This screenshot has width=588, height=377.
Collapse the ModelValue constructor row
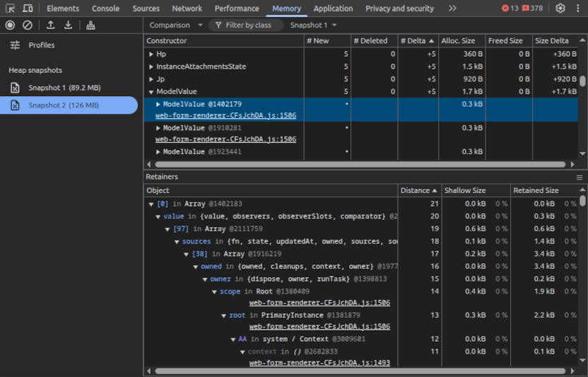[x=151, y=92]
